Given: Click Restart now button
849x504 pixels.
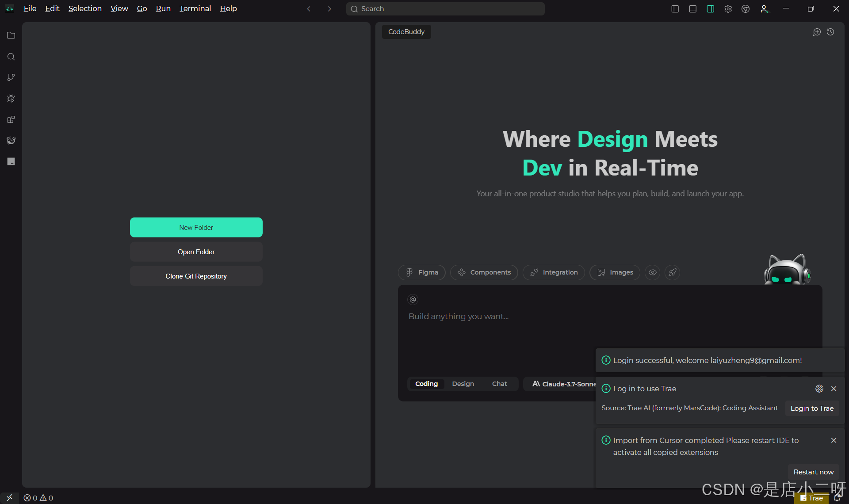Looking at the screenshot, I should pyautogui.click(x=813, y=472).
